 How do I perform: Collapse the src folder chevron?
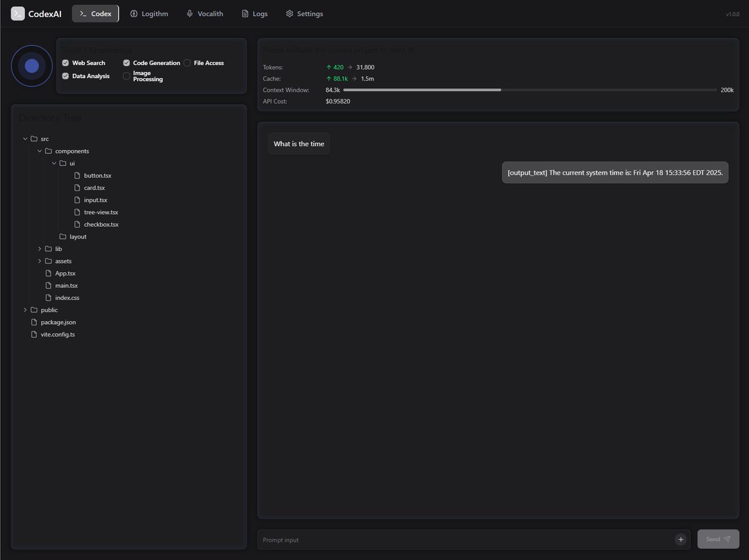[25, 139]
